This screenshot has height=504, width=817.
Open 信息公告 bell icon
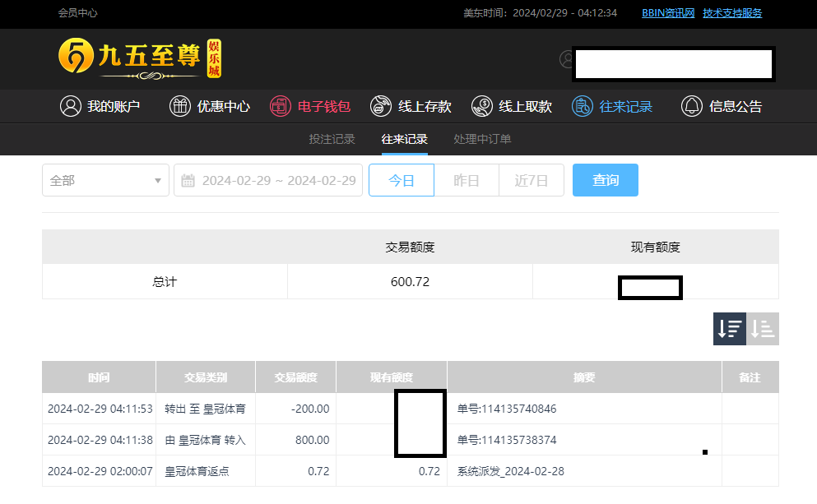point(692,106)
